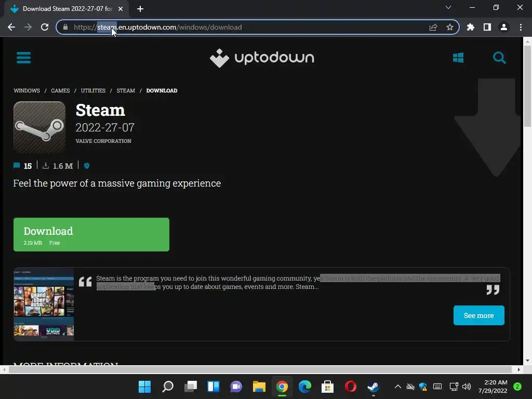Image resolution: width=532 pixels, height=399 pixels.
Task: Click the Windows Security tray icon
Action: pos(423,387)
